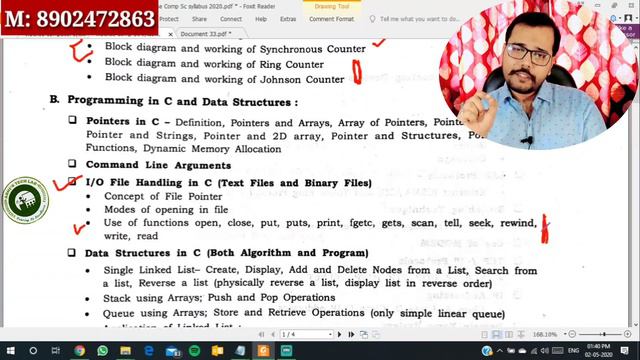Open the Share ribbon tab
The height and width of the screenshot is (360, 640).
(199, 19)
